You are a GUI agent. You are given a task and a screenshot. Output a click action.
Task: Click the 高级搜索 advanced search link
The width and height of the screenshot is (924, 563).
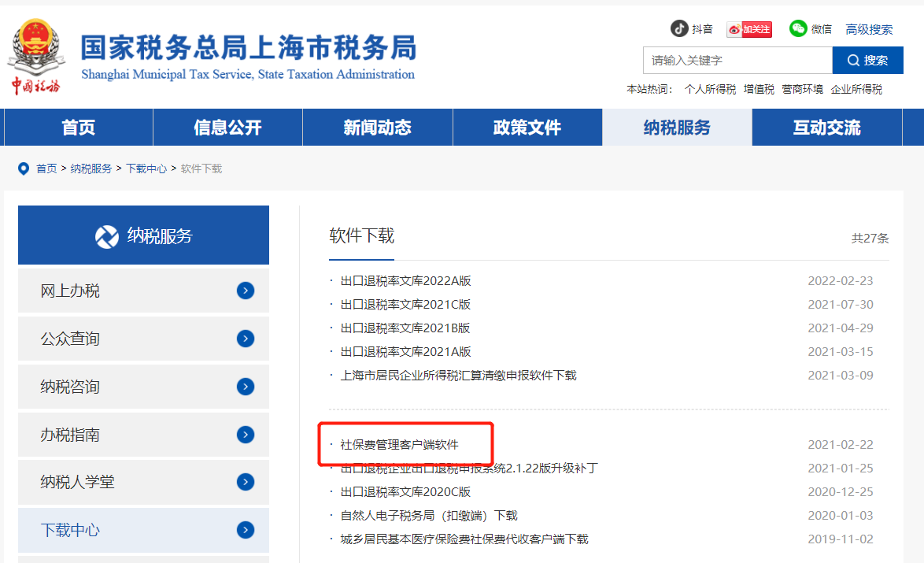tap(869, 30)
